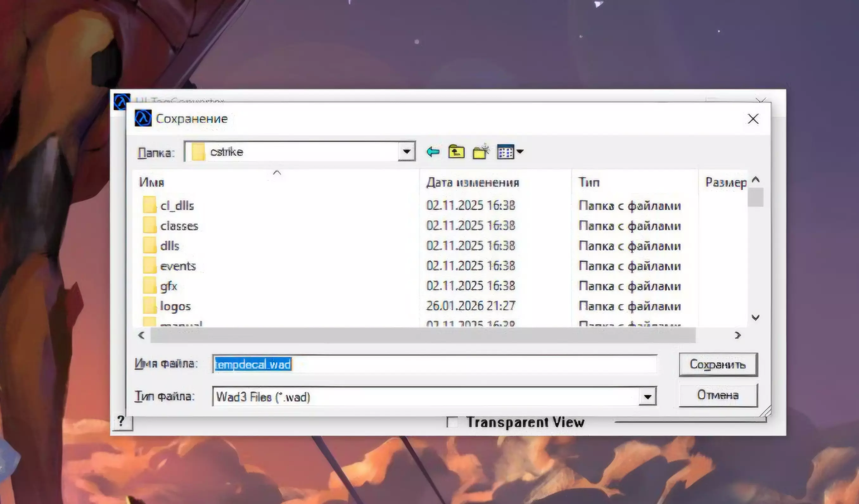Click the back arrow navigation icon

pyautogui.click(x=433, y=151)
